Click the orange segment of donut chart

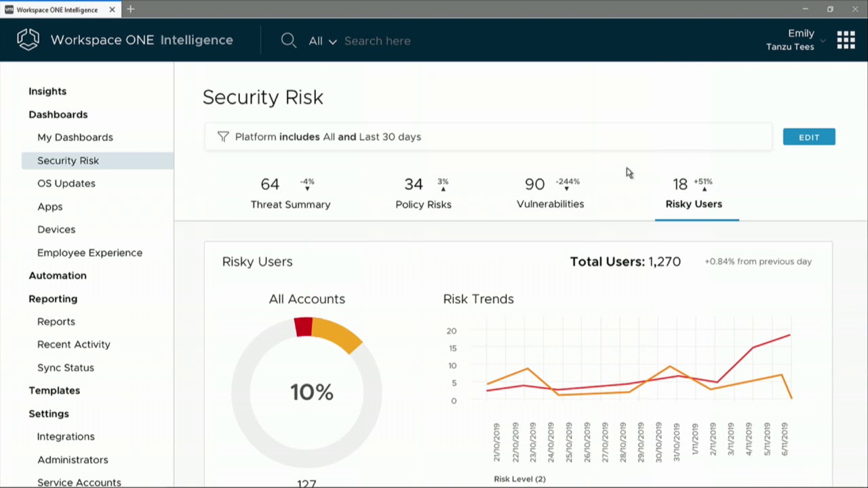[338, 335]
